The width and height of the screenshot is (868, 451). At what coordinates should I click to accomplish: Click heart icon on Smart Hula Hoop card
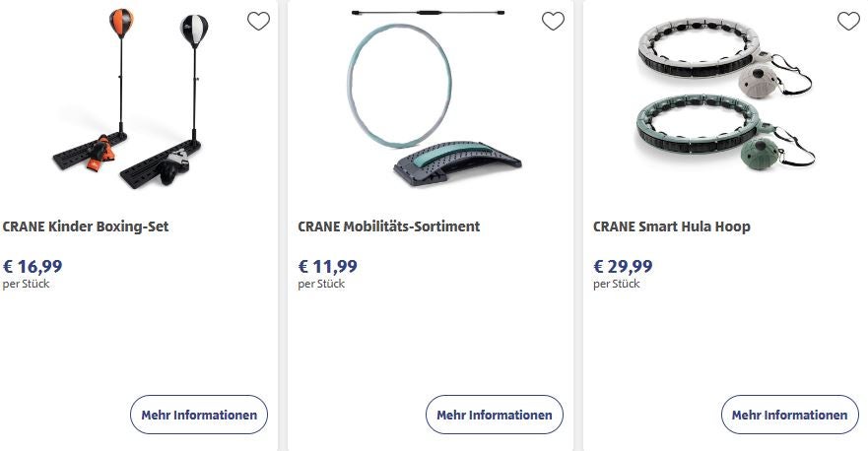click(848, 21)
